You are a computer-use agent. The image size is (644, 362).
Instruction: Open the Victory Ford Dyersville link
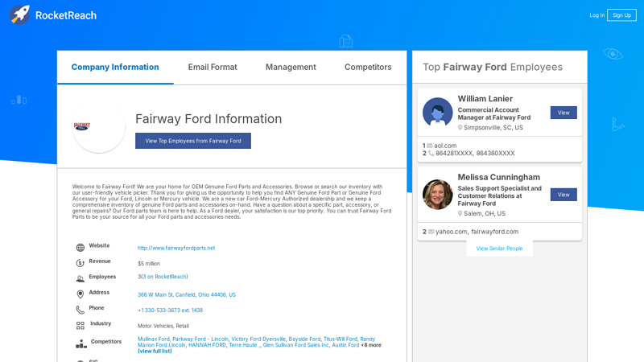pyautogui.click(x=258, y=339)
